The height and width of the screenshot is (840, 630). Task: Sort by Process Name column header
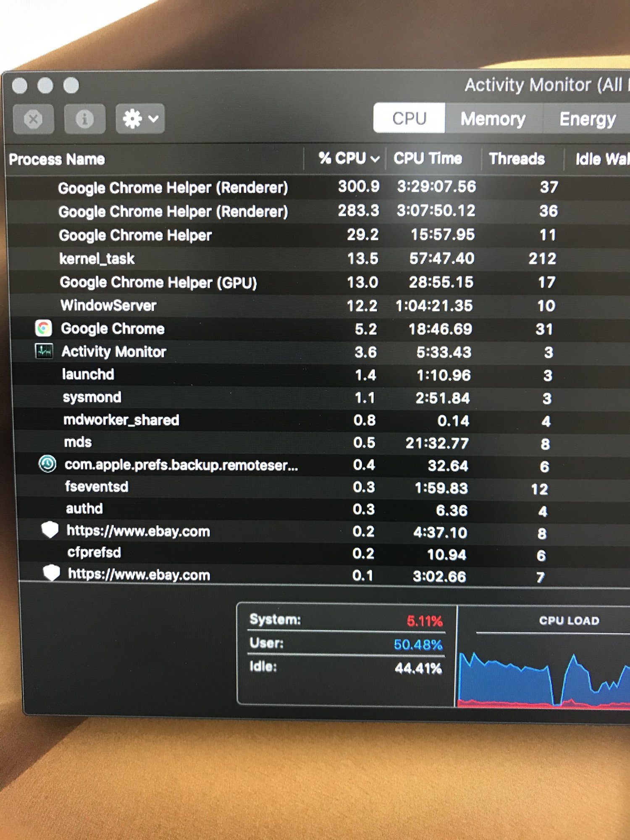[57, 159]
